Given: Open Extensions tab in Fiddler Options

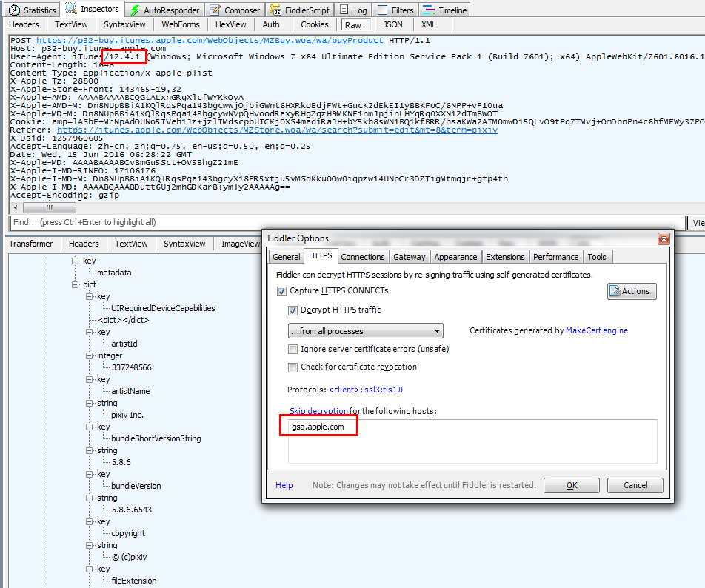Looking at the screenshot, I should pos(505,257).
